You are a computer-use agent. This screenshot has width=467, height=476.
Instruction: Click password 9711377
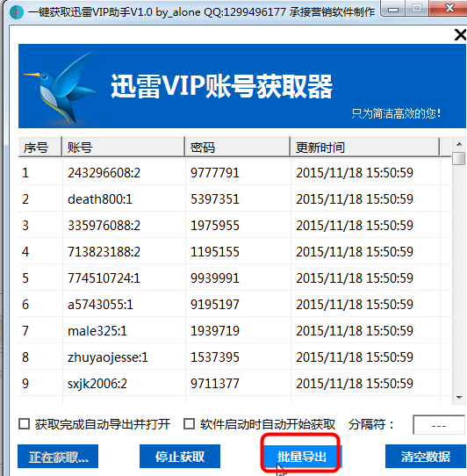(x=215, y=384)
